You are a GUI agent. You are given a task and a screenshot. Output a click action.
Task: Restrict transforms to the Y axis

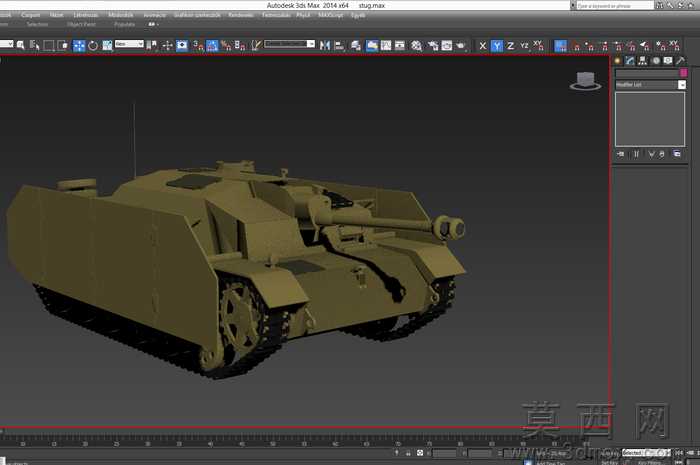497,46
